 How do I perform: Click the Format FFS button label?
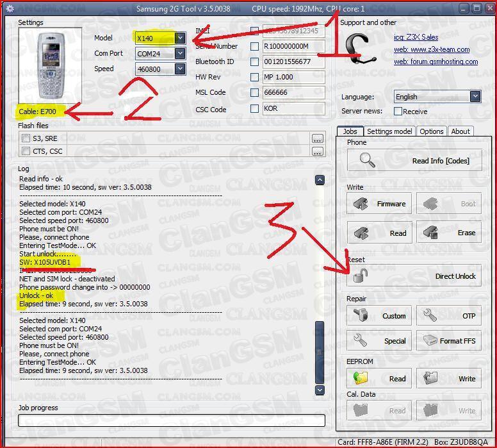point(457,341)
